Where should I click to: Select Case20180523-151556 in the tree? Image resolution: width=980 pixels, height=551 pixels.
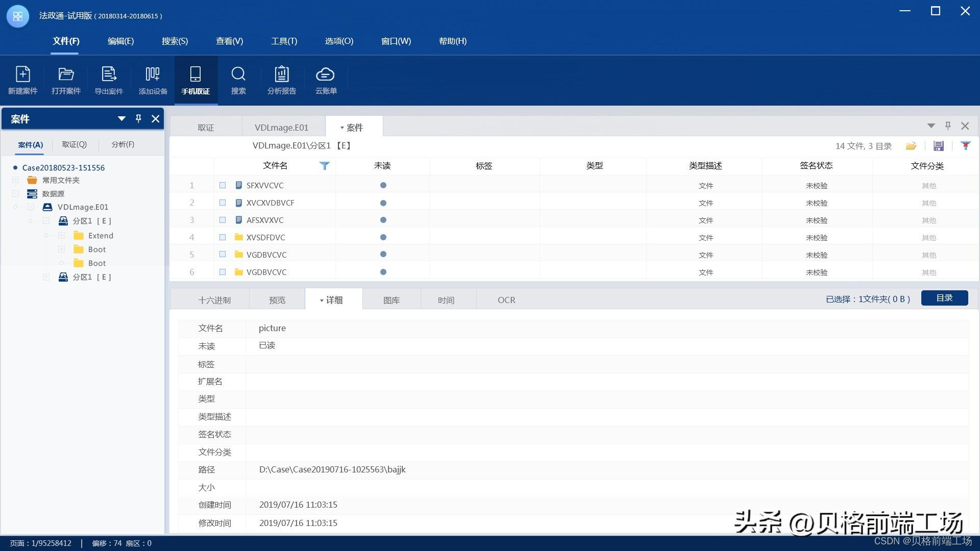pos(63,167)
